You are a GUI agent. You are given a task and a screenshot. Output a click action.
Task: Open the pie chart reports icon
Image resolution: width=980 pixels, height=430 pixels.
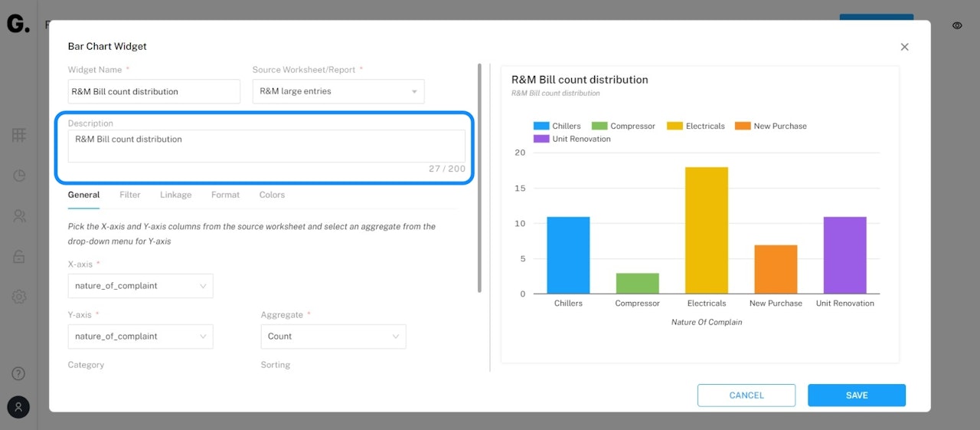tap(19, 176)
